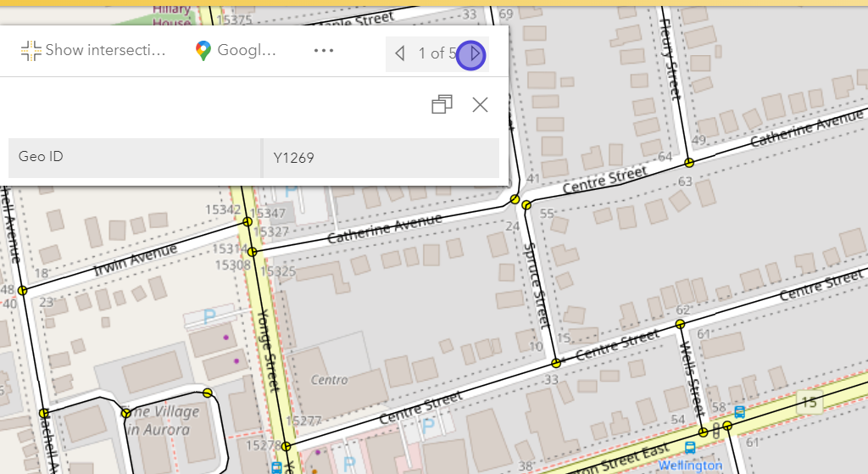The height and width of the screenshot is (474, 868).
Task: Select intersection point at Yonge and Irwin Avenue
Action: 248,222
